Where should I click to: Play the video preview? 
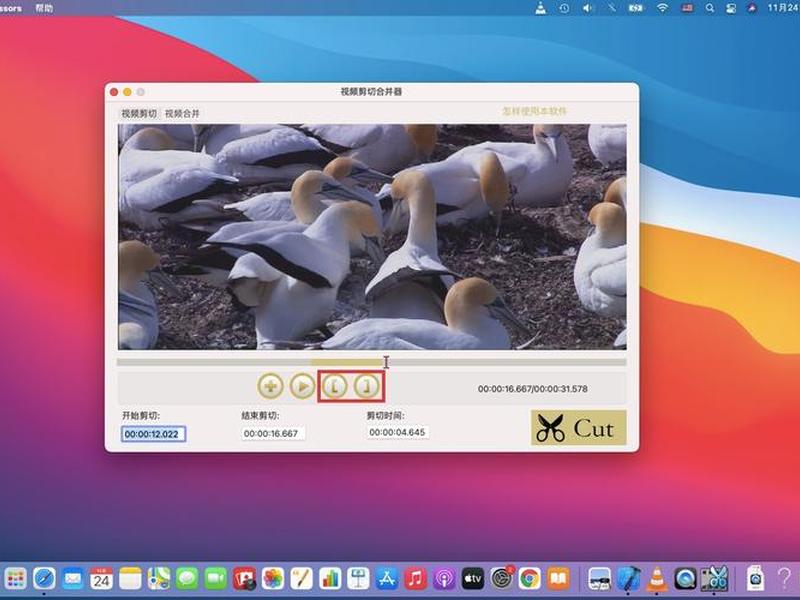[x=303, y=386]
